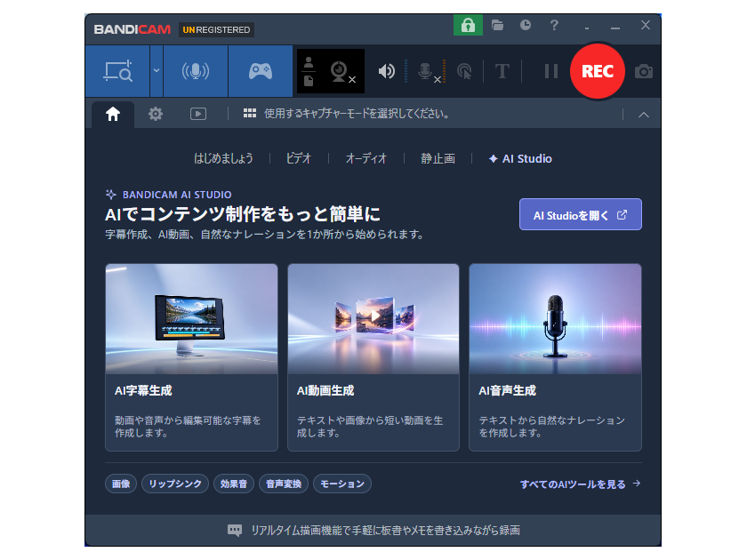Select the screen recording mode icon
This screenshot has height=560, width=747.
(117, 71)
